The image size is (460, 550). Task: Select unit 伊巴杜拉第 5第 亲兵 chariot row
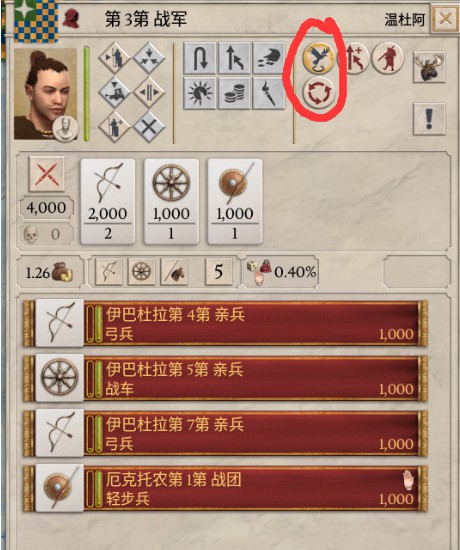[x=225, y=378]
